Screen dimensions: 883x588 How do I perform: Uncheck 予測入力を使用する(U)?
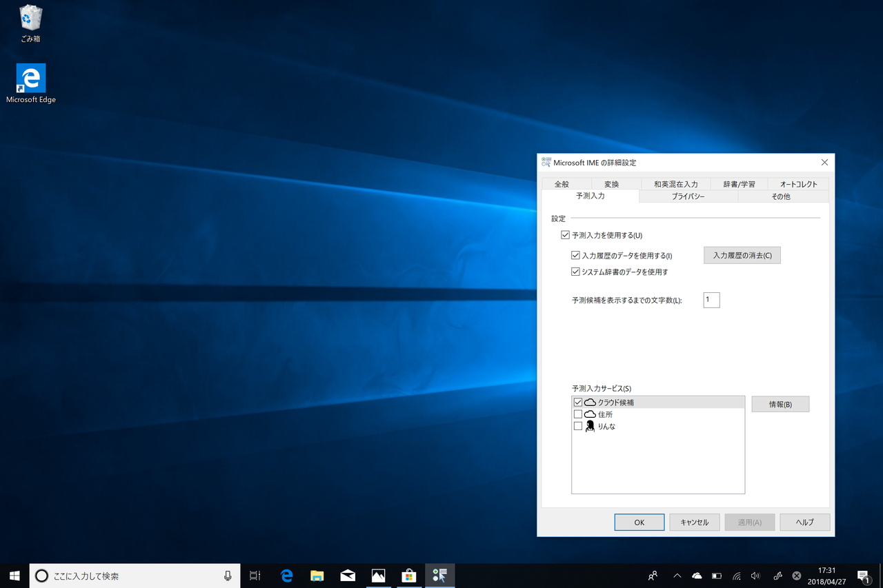(x=565, y=234)
